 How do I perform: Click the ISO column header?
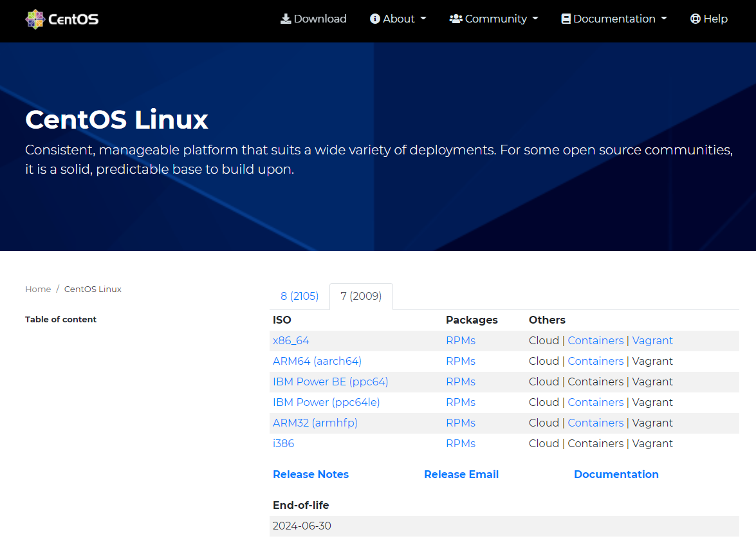click(x=282, y=320)
